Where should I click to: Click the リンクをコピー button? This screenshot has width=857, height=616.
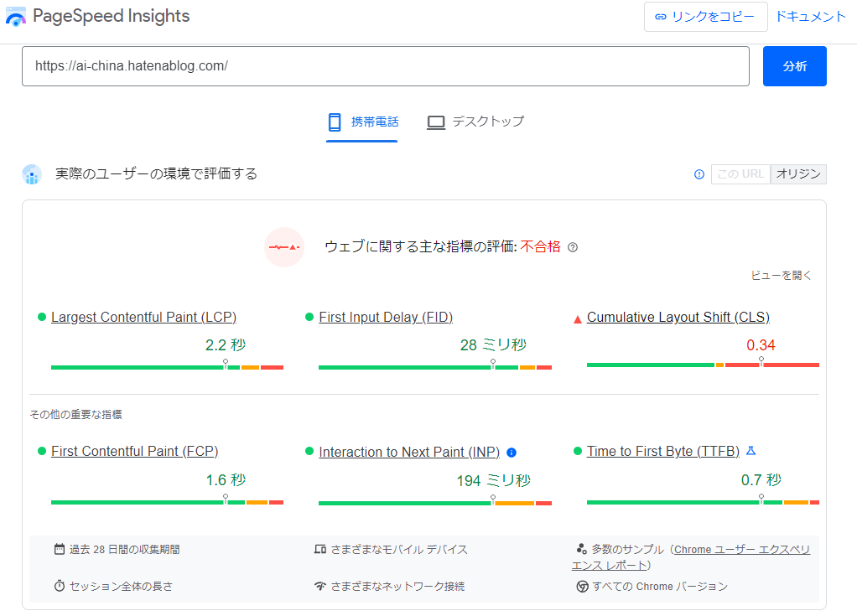[x=705, y=17]
